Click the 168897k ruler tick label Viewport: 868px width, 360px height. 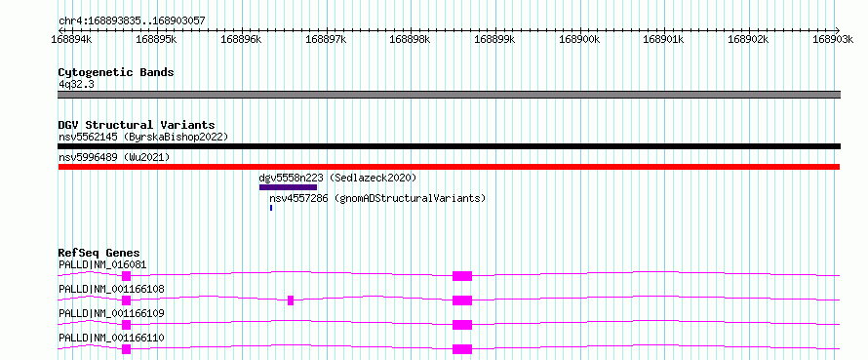click(326, 39)
